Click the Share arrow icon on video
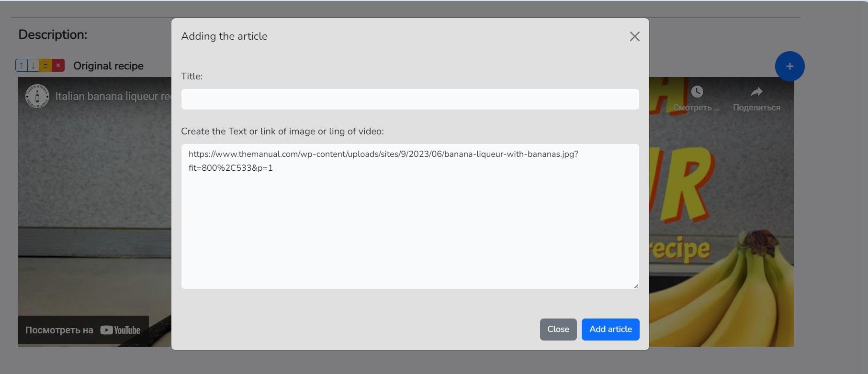Screen dimensions: 868x374 [756, 92]
